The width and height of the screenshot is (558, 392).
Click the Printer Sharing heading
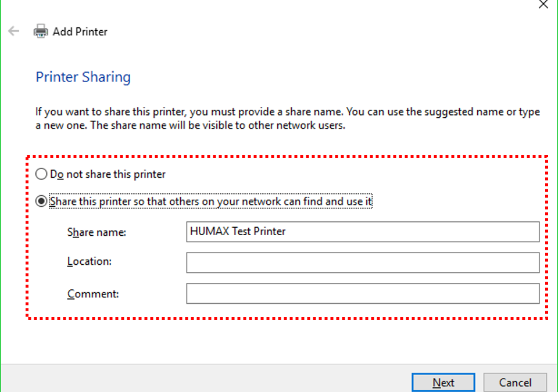[x=83, y=77]
